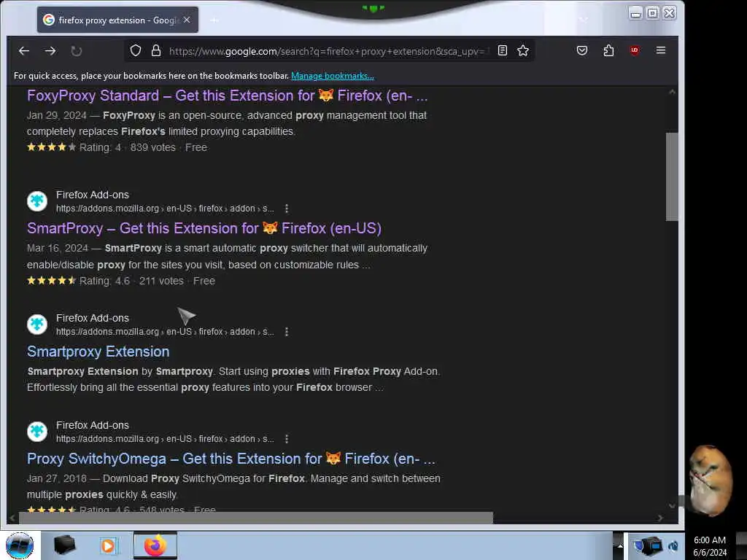Save page to Pocket
This screenshot has width=747, height=560.
tap(581, 50)
